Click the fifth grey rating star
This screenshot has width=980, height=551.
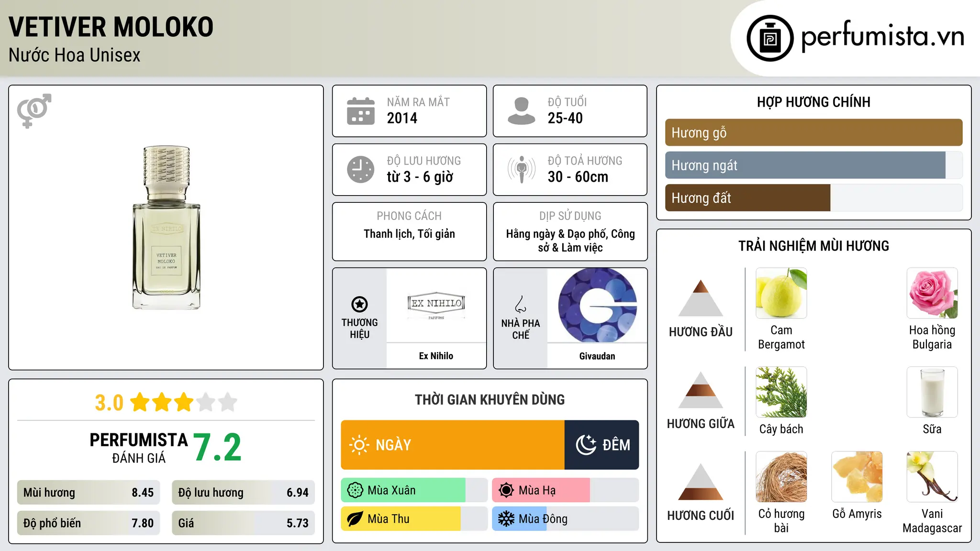tap(228, 402)
